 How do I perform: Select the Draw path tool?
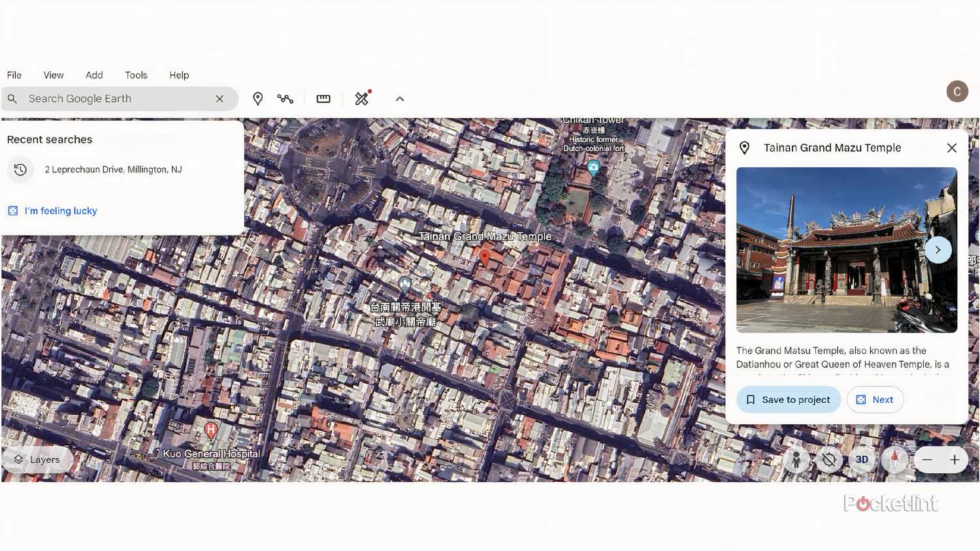coord(285,98)
